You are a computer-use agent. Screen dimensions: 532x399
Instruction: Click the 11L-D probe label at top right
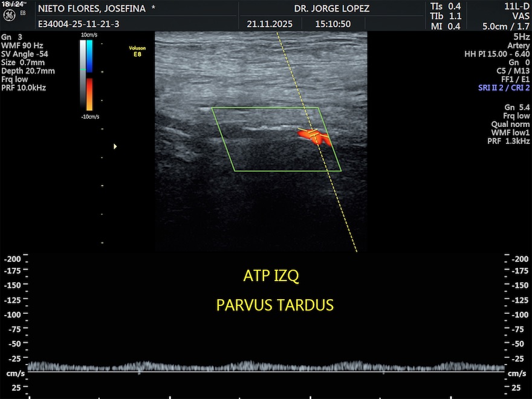click(x=516, y=5)
